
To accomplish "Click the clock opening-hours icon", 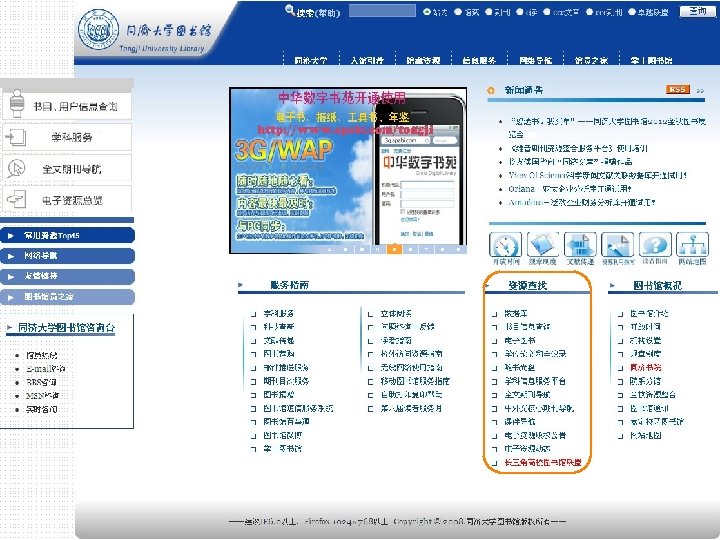I will click(x=506, y=245).
